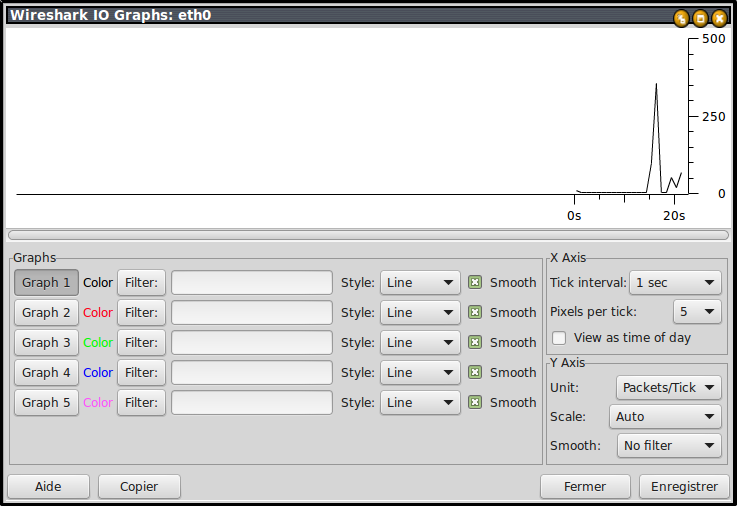Open the Graph 2 Style dropdown
This screenshot has width=737, height=506.
[x=420, y=312]
